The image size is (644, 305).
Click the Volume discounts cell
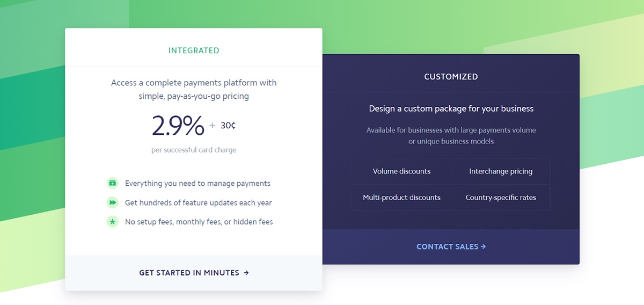point(401,171)
